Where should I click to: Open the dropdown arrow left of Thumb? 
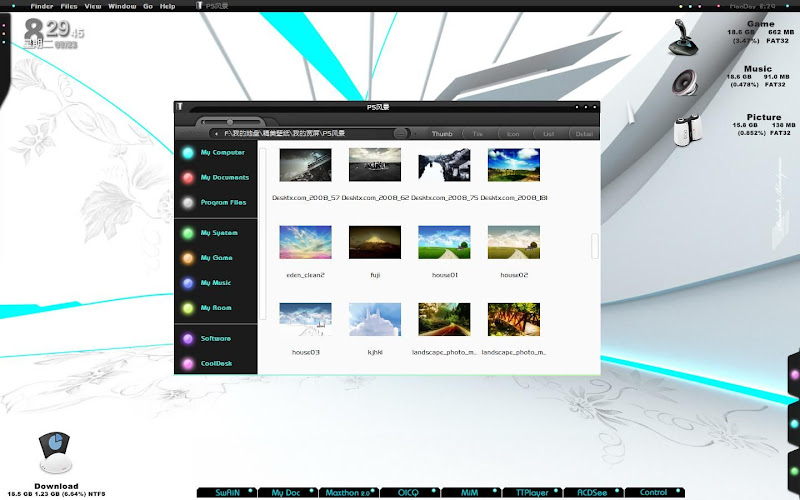point(415,134)
